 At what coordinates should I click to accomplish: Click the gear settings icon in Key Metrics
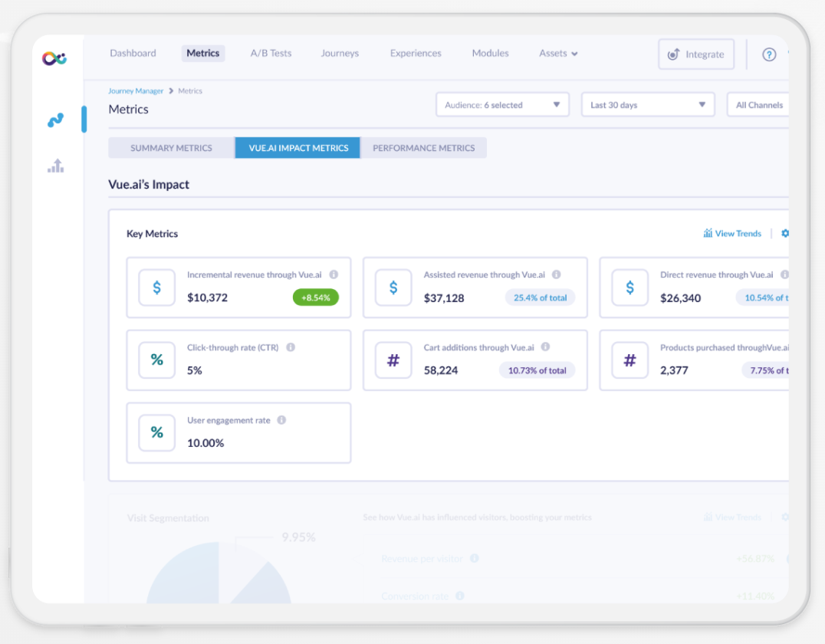click(x=785, y=233)
